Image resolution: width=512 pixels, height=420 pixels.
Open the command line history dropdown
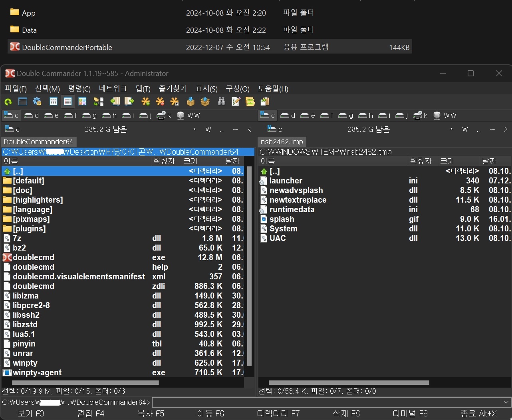point(506,402)
